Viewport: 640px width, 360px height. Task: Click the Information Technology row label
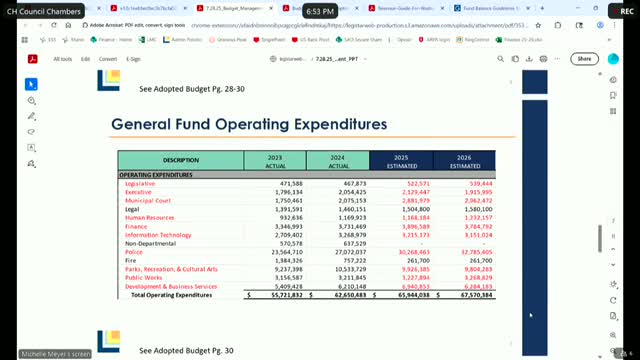[x=158, y=235]
